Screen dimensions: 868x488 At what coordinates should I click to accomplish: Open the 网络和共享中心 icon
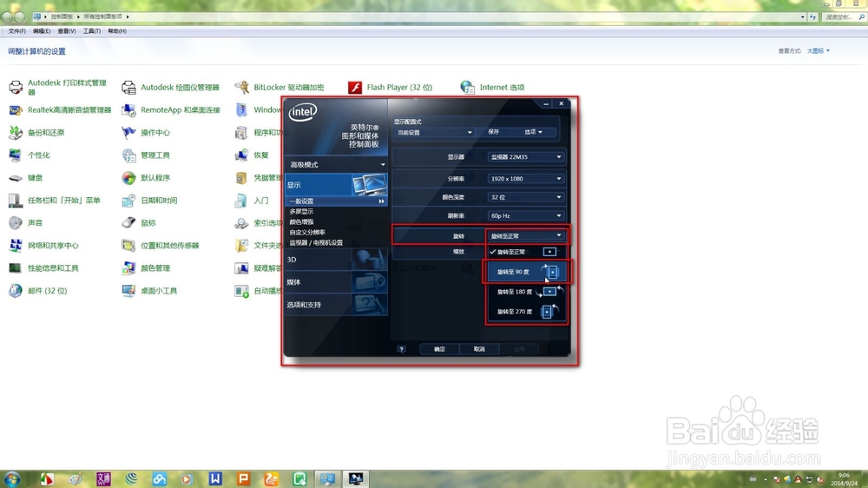coord(16,246)
